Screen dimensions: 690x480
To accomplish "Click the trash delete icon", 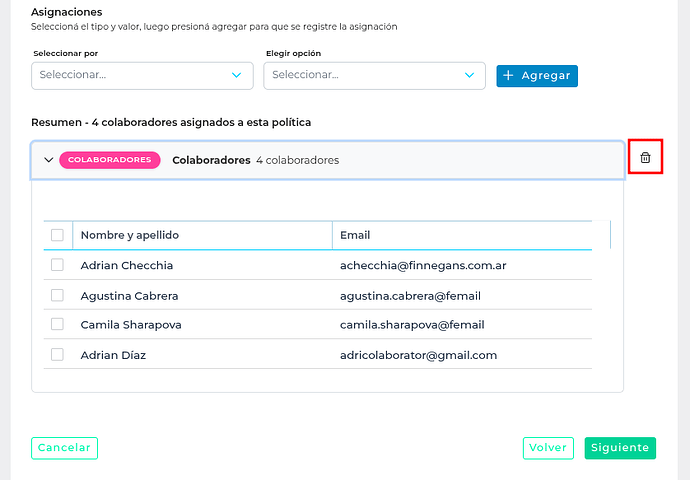I will (645, 158).
